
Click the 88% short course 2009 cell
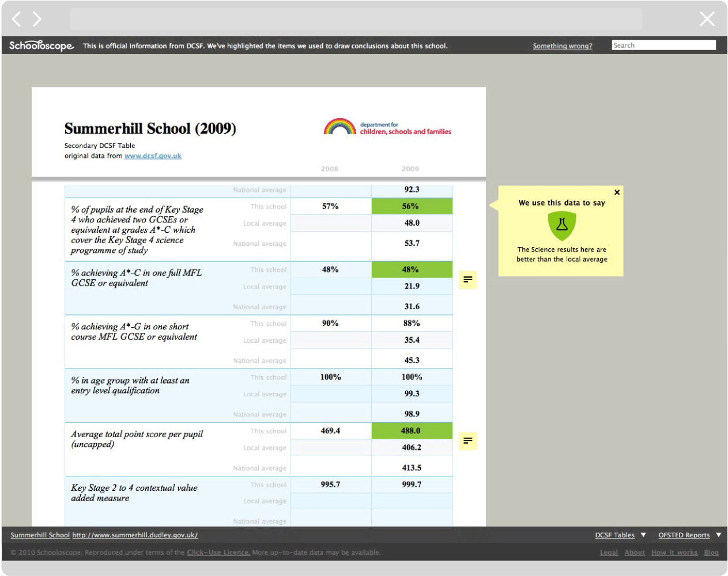(x=412, y=323)
